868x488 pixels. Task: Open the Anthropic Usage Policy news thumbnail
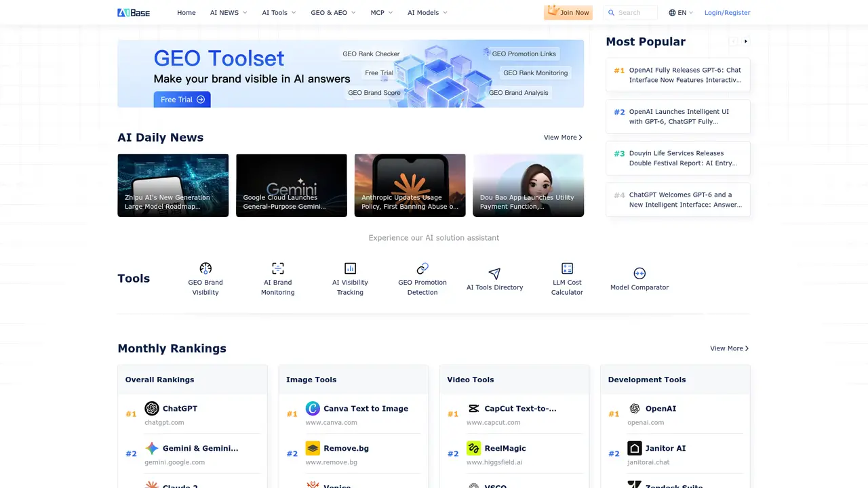[410, 185]
